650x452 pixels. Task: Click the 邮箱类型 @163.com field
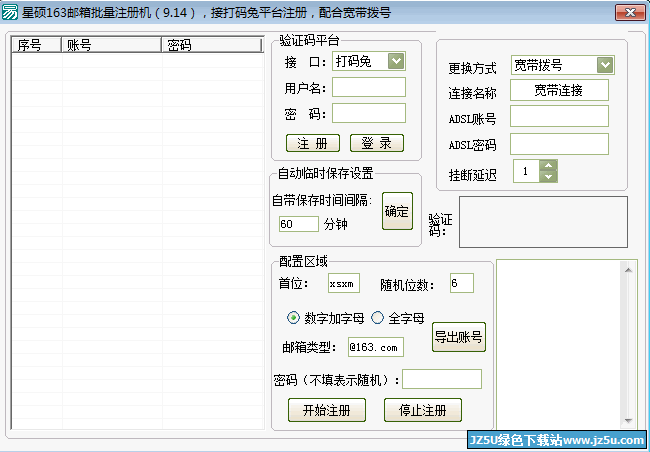tap(376, 347)
